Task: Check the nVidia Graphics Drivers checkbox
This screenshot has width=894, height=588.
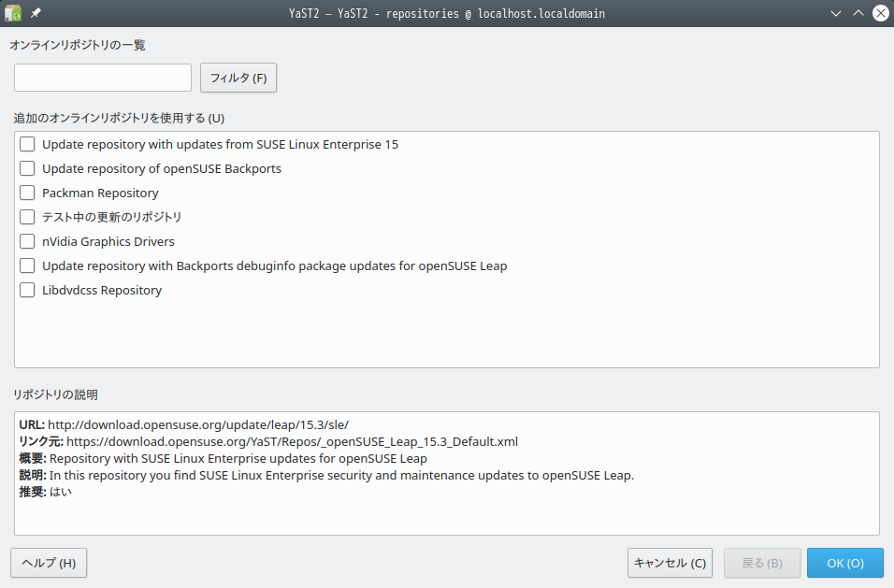Action: tap(27, 241)
